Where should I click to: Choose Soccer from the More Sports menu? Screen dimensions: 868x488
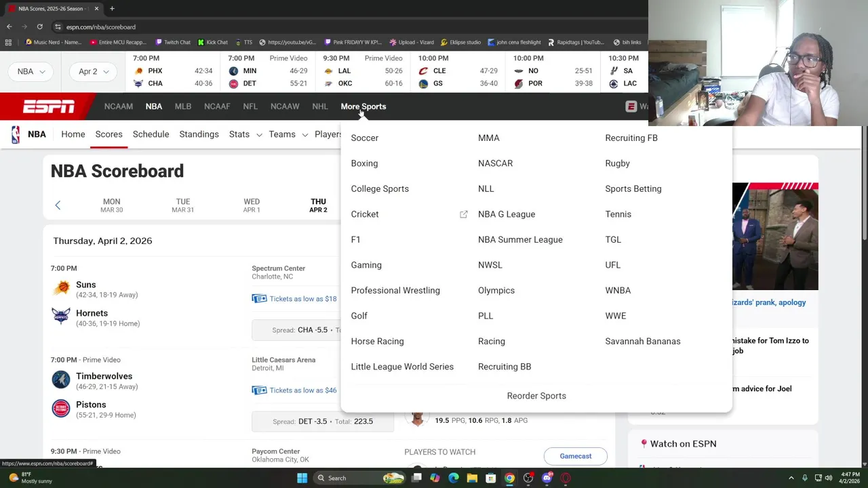coord(365,138)
